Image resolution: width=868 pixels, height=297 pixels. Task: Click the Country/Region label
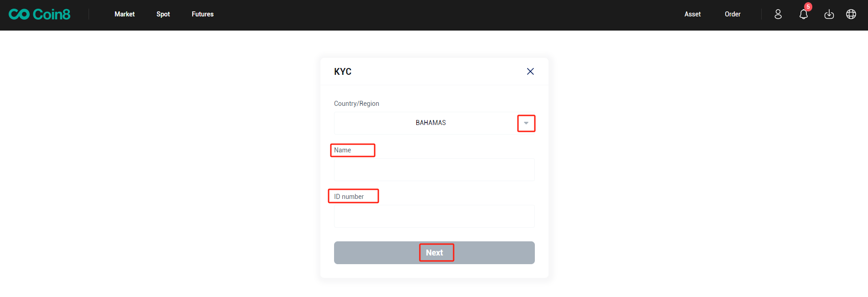point(356,104)
